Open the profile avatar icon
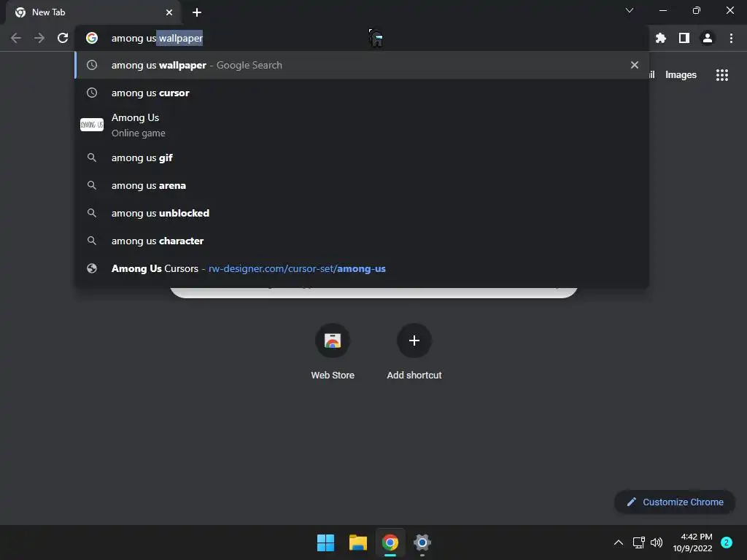747x560 pixels. pyautogui.click(x=708, y=38)
